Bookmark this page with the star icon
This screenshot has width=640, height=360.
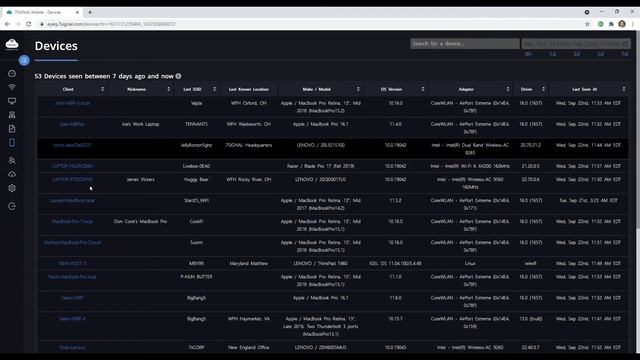(x=587, y=24)
